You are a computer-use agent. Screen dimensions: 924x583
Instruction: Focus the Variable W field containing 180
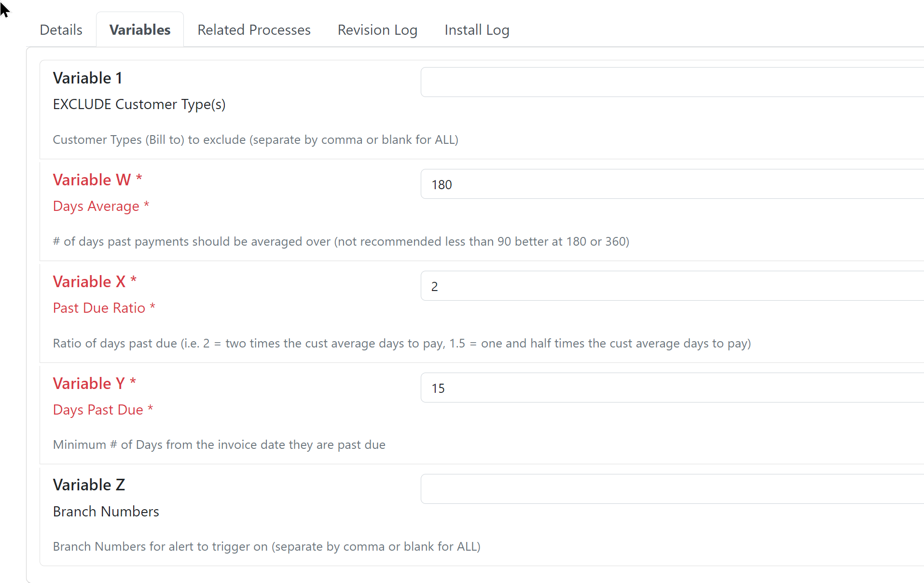click(x=672, y=184)
